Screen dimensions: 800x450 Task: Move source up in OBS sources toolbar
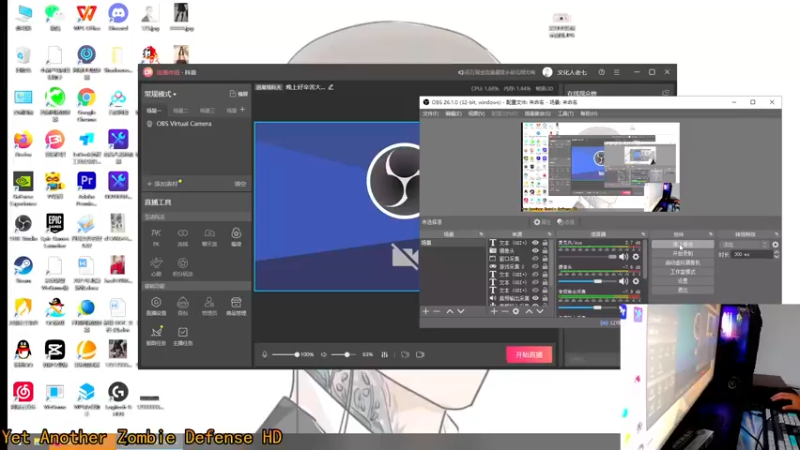(x=529, y=311)
